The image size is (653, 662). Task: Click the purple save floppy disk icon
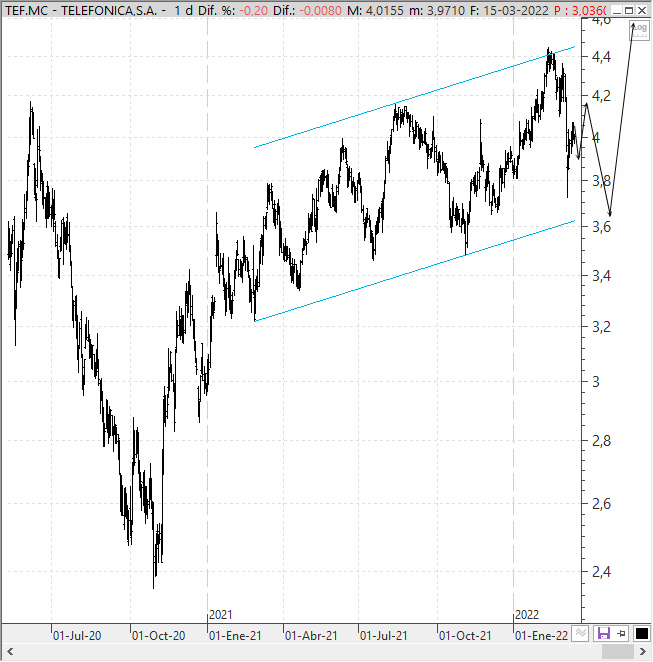click(x=604, y=633)
